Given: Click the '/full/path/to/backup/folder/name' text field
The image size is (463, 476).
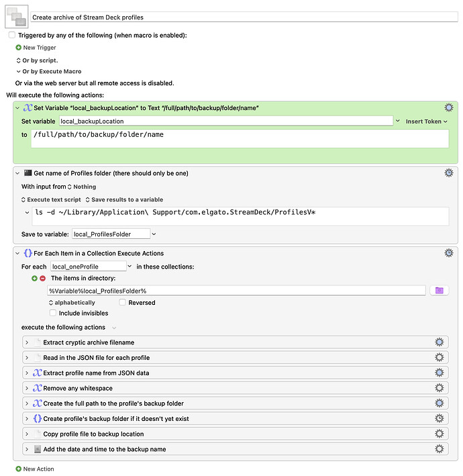Looking at the screenshot, I should point(240,139).
